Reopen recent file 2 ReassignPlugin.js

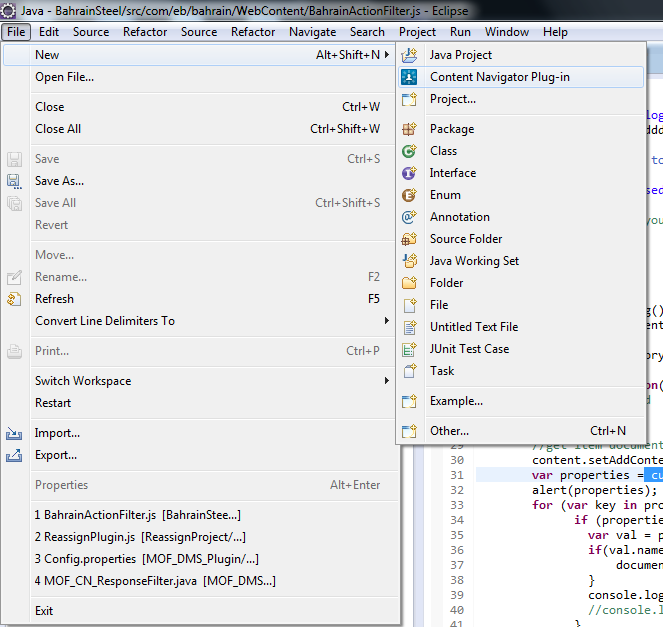(201, 537)
